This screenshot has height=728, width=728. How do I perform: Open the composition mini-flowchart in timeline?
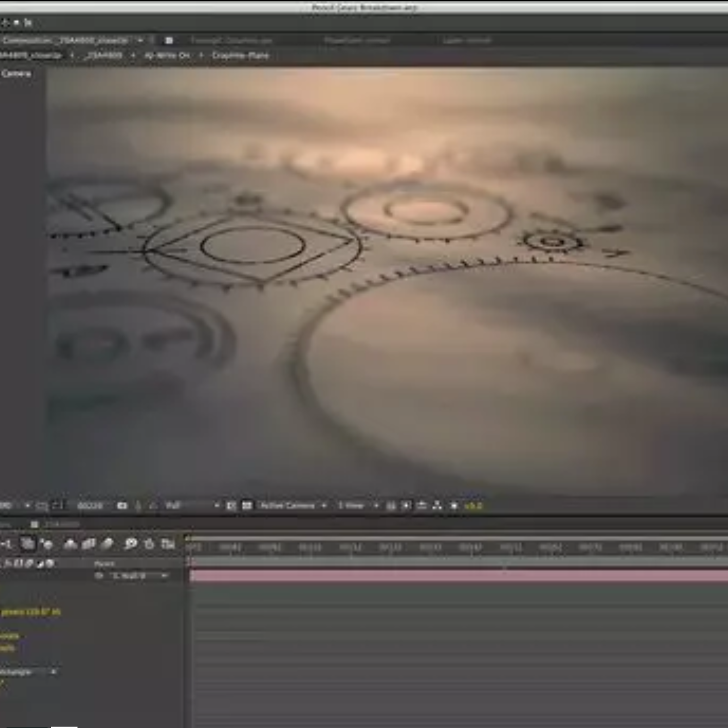click(x=7, y=544)
